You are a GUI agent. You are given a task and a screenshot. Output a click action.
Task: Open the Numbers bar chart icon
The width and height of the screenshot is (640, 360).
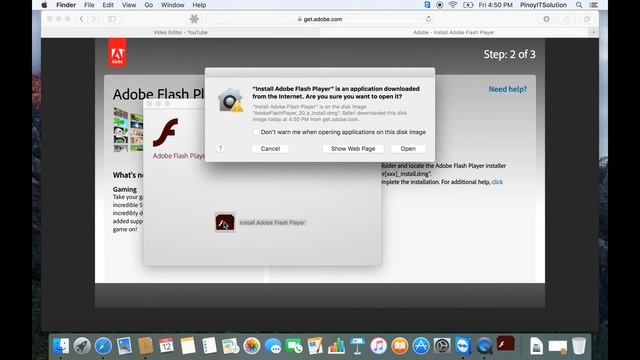point(336,346)
